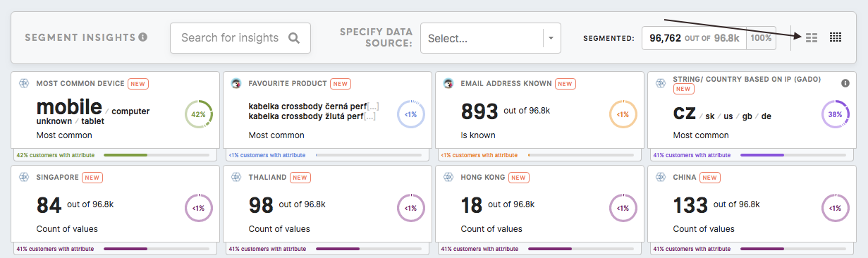Viewport: 868px width, 258px height.
Task: Click NEW badge on String/Country card
Action: (684, 90)
